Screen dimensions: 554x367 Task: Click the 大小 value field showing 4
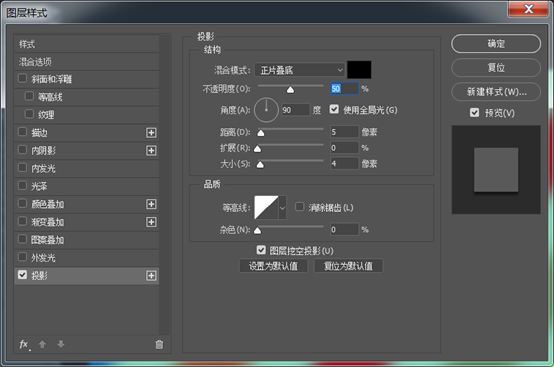tap(344, 164)
